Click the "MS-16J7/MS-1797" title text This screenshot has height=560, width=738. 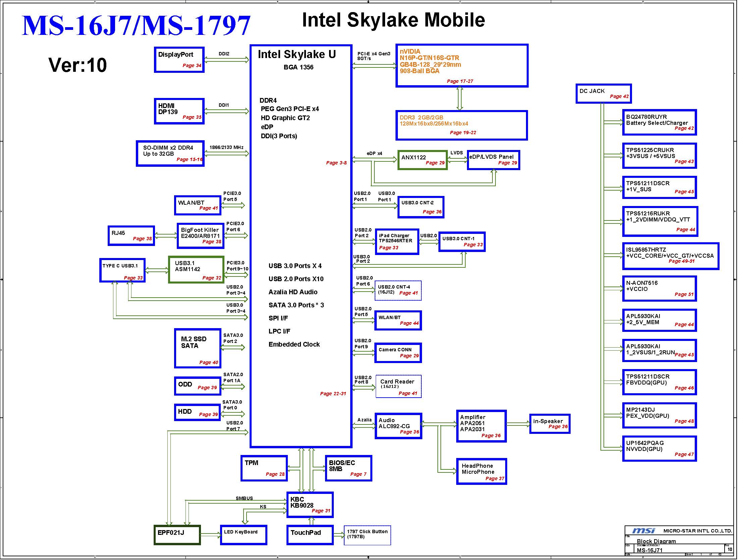click(x=136, y=26)
